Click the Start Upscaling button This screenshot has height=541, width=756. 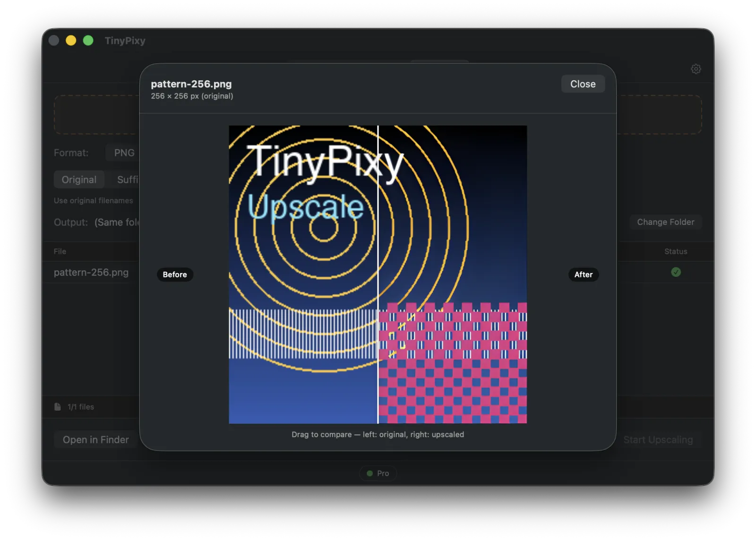click(x=658, y=440)
